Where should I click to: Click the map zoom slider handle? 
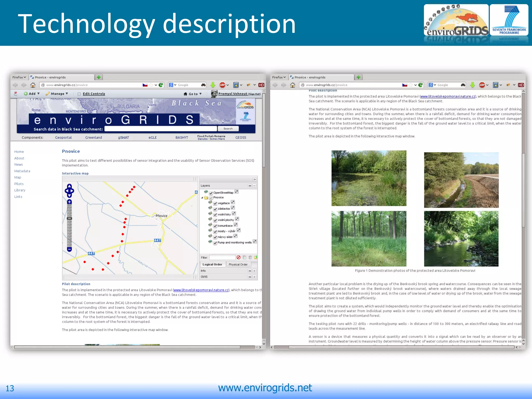[69, 218]
